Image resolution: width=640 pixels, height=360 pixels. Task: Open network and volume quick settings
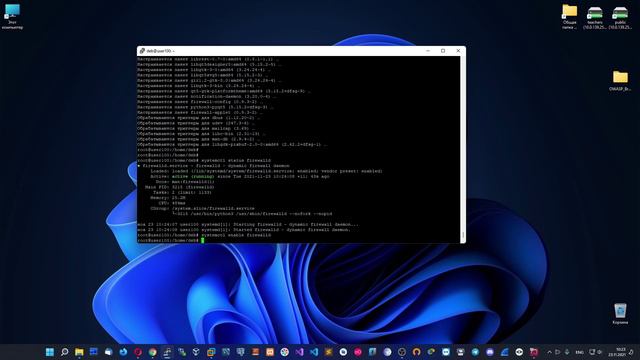click(596, 352)
